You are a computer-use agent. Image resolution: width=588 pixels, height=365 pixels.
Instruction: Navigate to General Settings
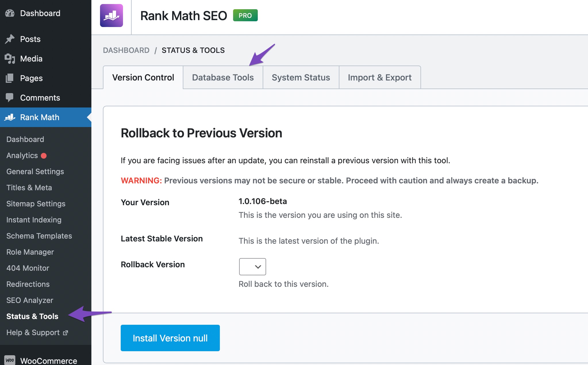(x=35, y=171)
